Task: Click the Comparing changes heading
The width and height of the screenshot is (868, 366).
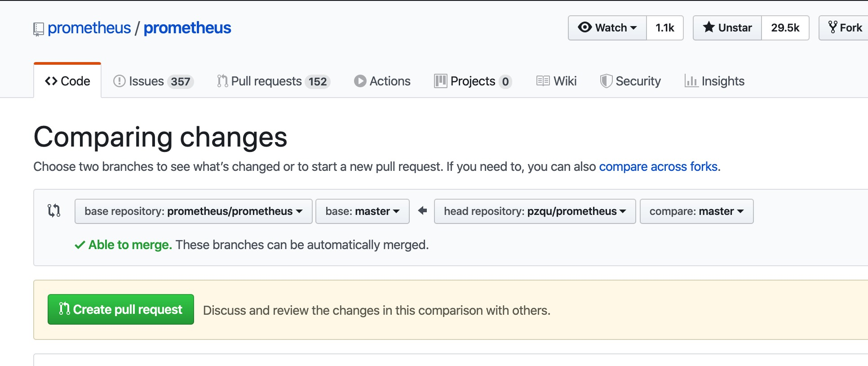Action: [x=160, y=137]
